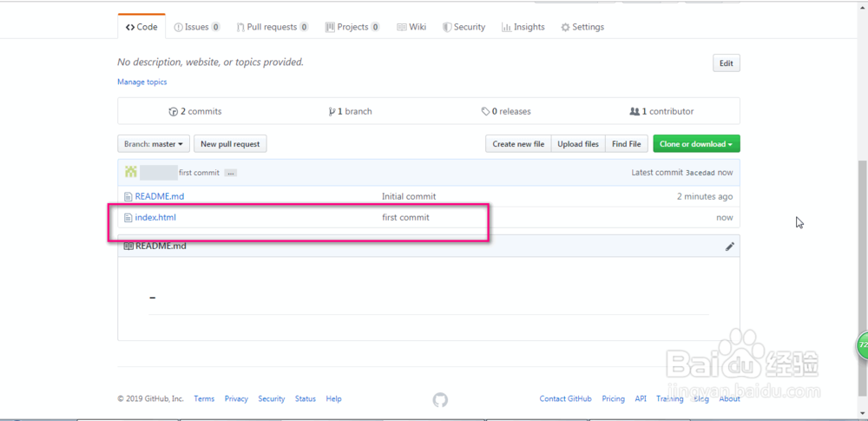Image resolution: width=868 pixels, height=421 pixels.
Task: Expand the Clone or download dropdown
Action: [x=696, y=144]
